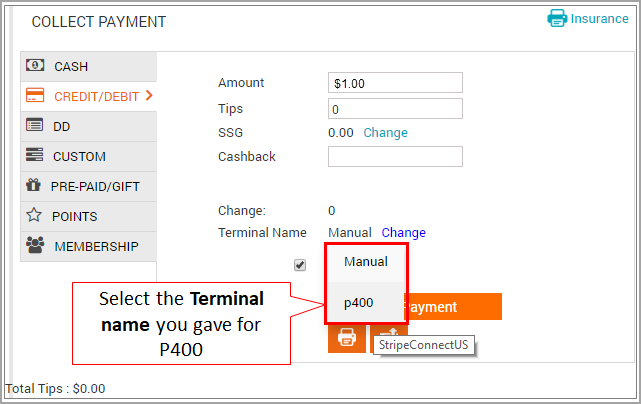Click the POINTS star icon
Image resolution: width=641 pixels, height=404 pixels.
pyautogui.click(x=34, y=215)
